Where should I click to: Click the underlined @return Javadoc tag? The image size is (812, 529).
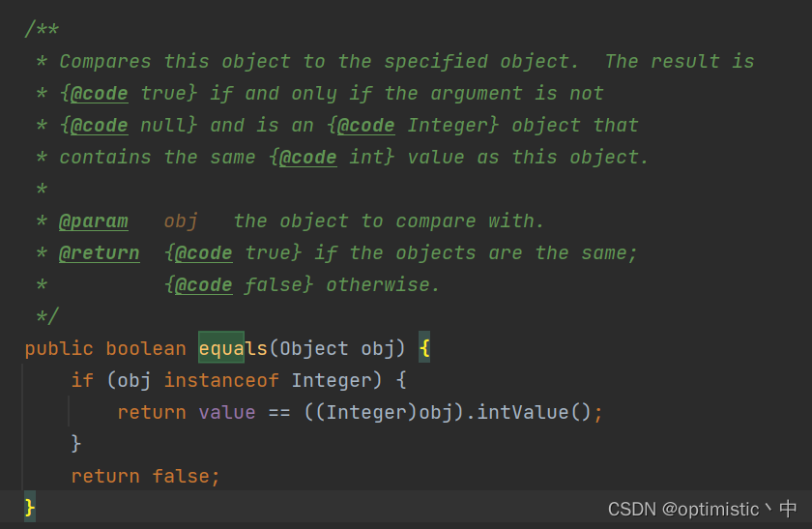pyautogui.click(x=99, y=252)
